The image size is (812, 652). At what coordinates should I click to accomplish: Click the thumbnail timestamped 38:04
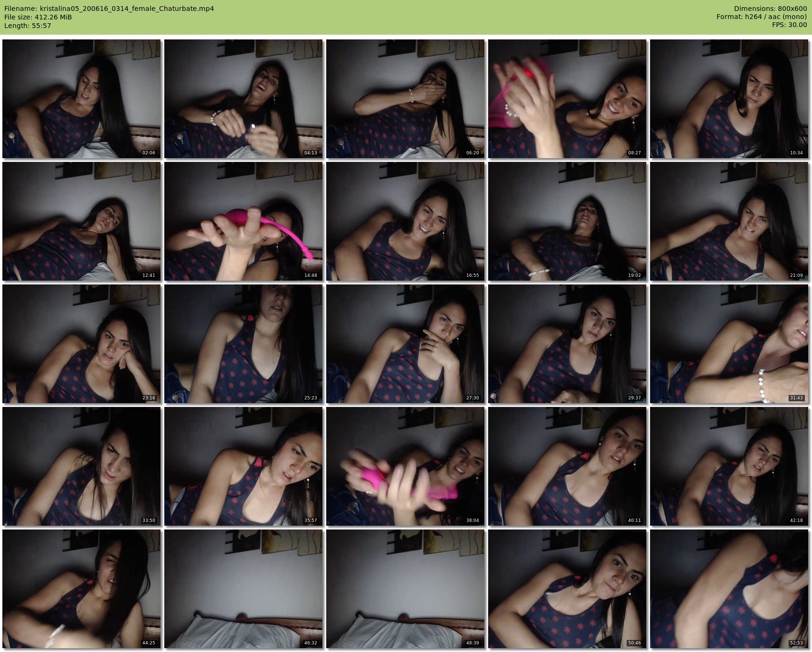tap(406, 466)
